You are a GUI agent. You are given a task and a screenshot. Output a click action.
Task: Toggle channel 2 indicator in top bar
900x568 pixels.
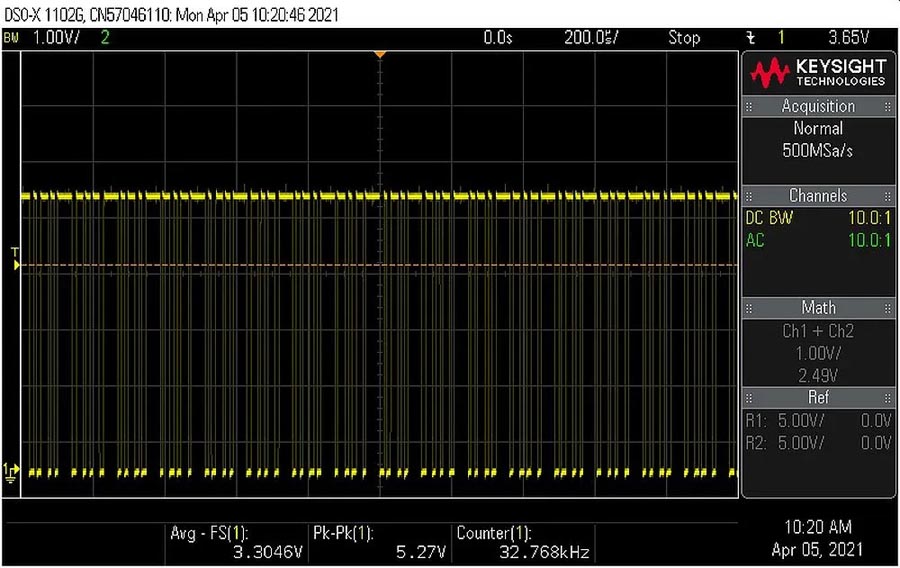click(105, 38)
